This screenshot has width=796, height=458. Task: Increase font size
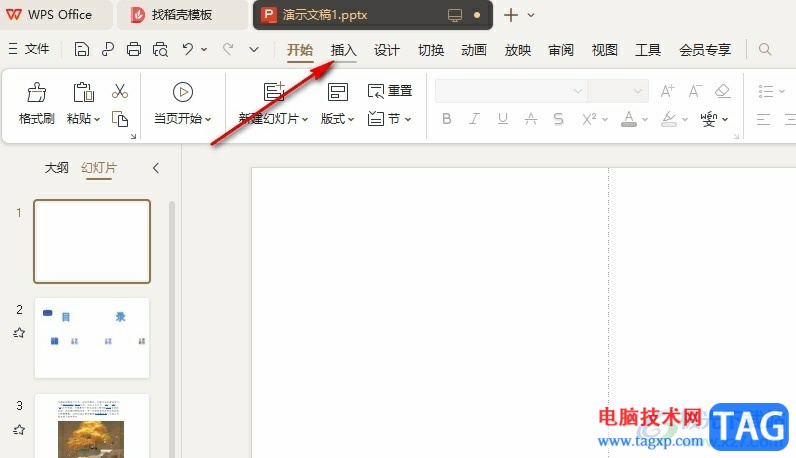667,91
